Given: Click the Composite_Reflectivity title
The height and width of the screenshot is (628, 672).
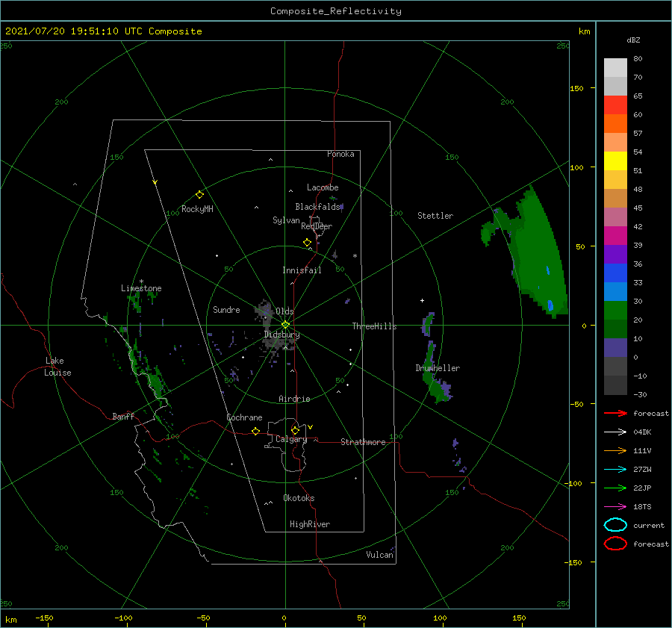Looking at the screenshot, I should [x=336, y=11].
